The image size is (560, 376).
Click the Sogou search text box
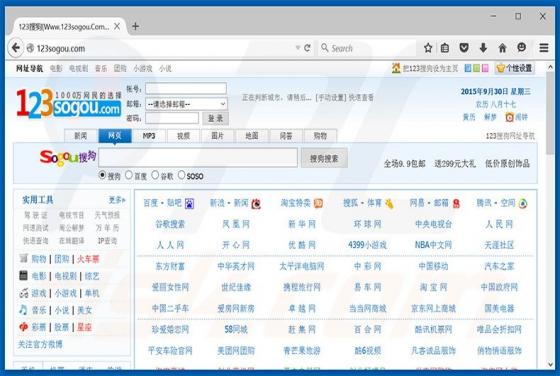[x=198, y=157]
